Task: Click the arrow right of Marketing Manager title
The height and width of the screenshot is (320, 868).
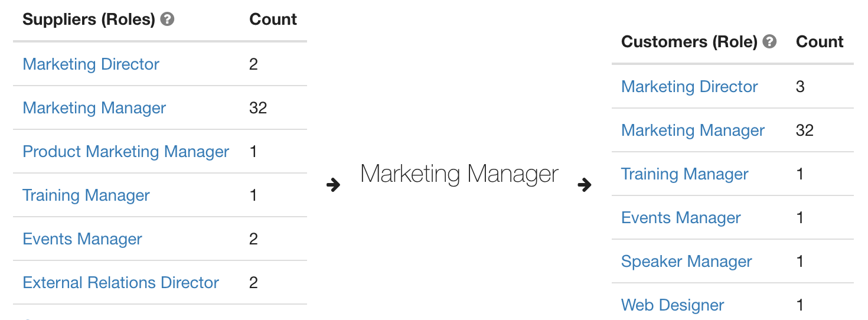Action: tap(585, 185)
